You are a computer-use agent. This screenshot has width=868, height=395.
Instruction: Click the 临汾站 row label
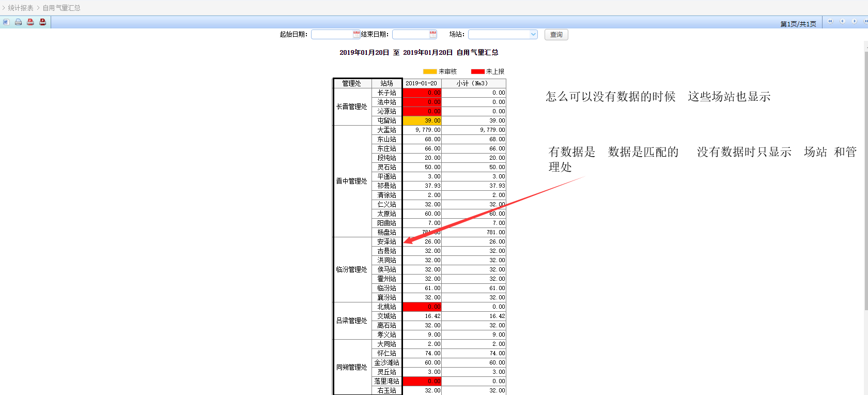click(x=387, y=288)
